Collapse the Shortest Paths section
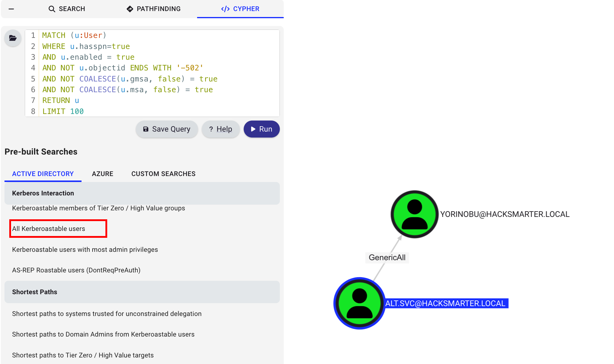 (x=142, y=292)
